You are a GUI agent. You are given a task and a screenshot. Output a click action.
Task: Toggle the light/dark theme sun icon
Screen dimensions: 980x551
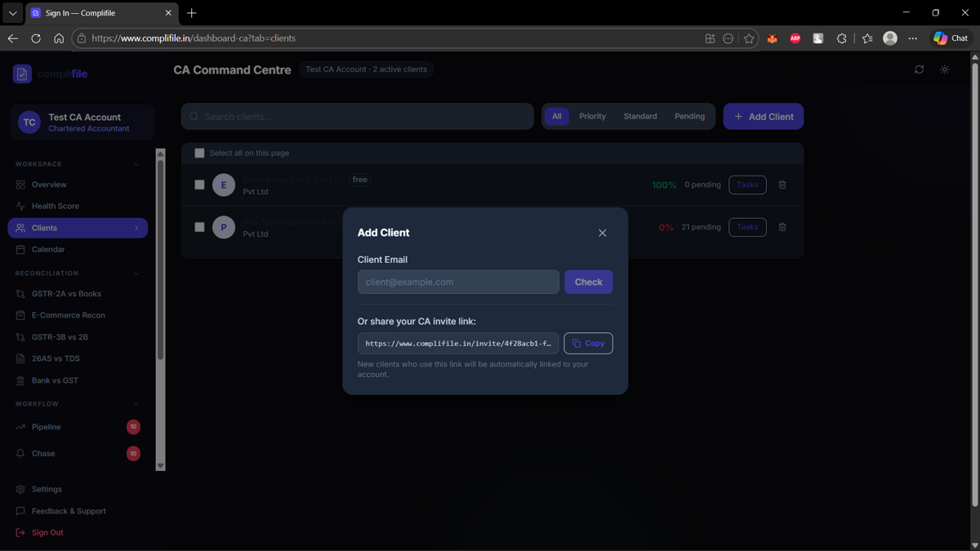point(945,69)
